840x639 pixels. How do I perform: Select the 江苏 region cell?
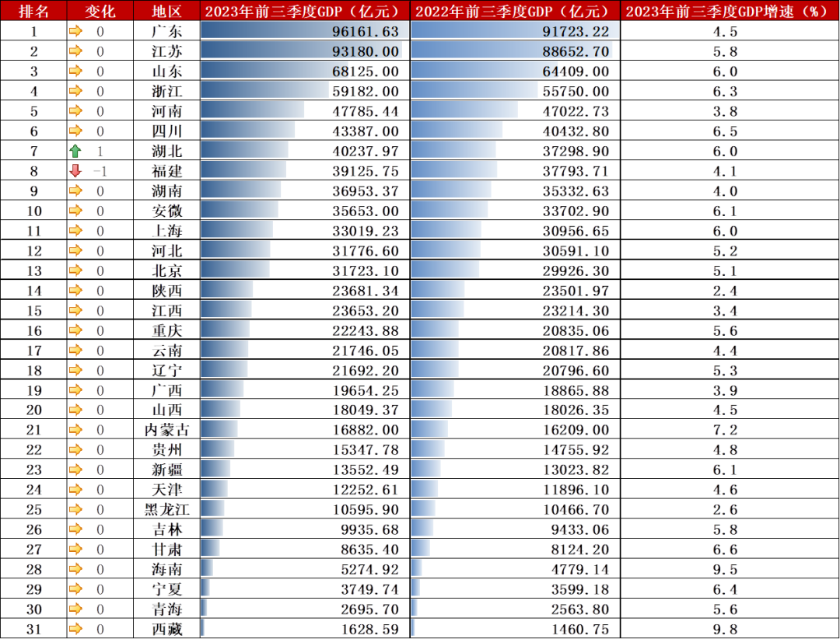click(x=166, y=51)
